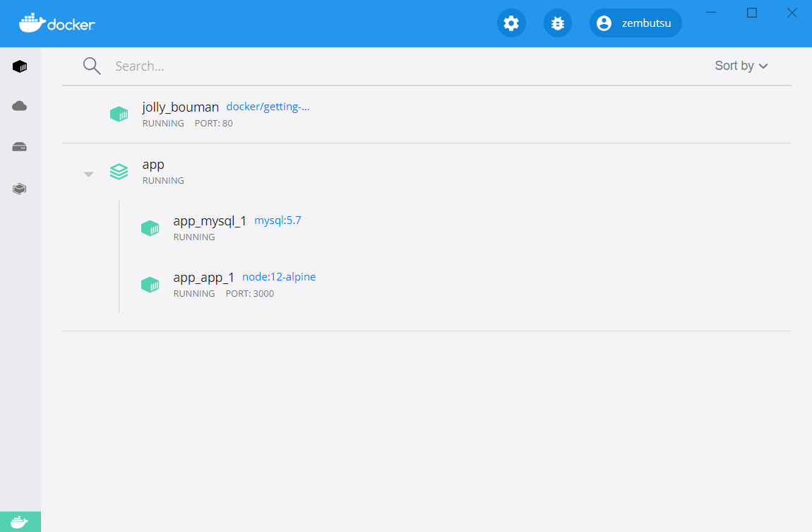The image size is (812, 532).
Task: Open the mysql:5.7 image link
Action: [277, 220]
